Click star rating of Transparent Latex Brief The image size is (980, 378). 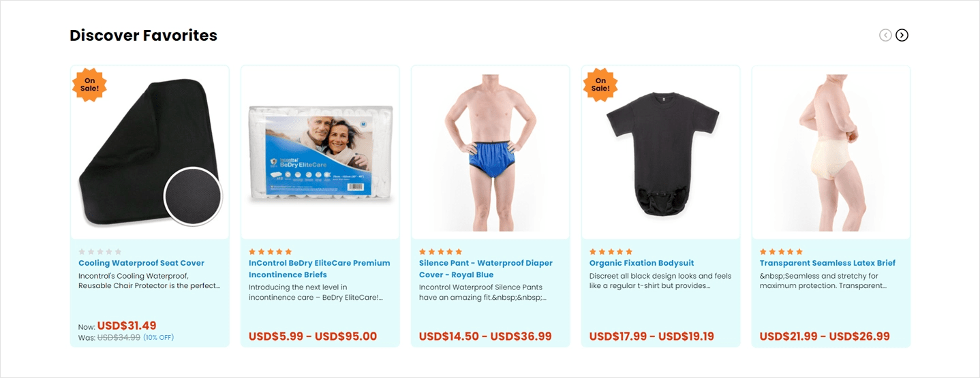click(x=781, y=252)
